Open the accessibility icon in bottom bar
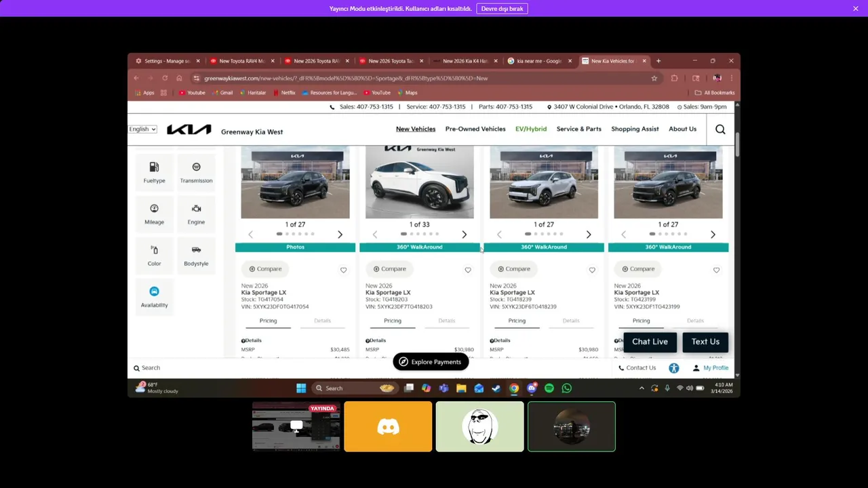The height and width of the screenshot is (488, 868). click(674, 368)
